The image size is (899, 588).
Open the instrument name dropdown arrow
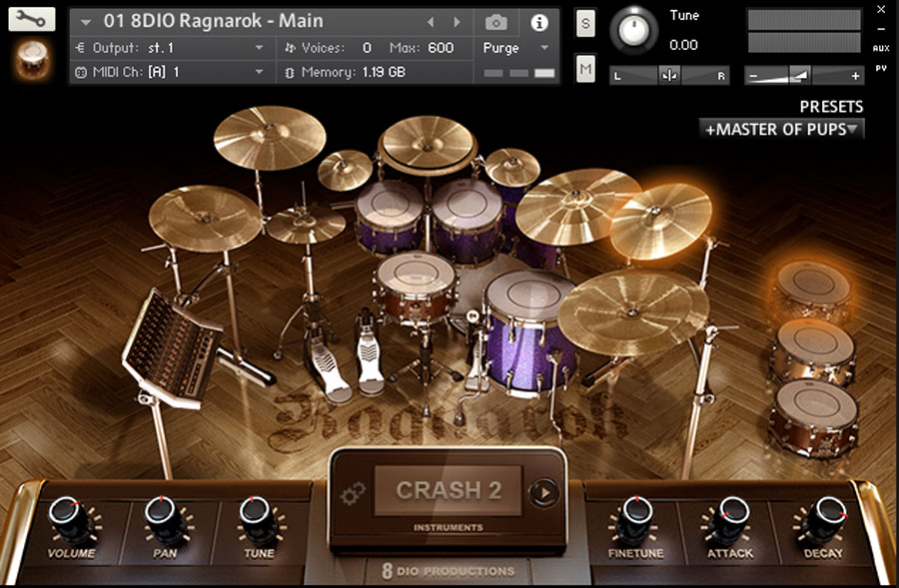pos(86,22)
